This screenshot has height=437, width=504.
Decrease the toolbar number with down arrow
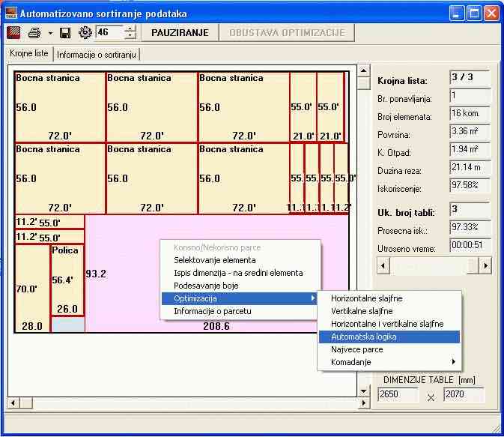click(x=130, y=37)
